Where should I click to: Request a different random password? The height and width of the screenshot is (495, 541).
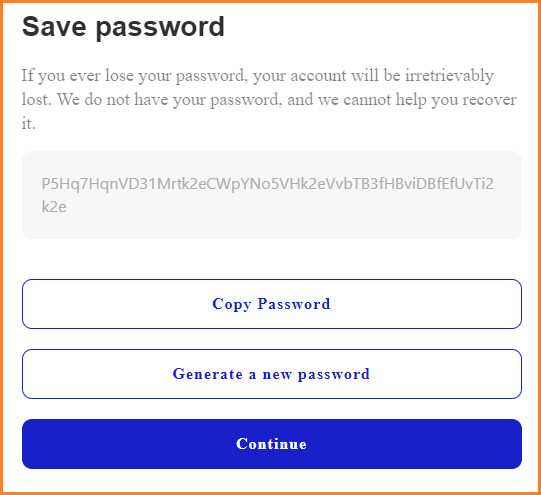click(272, 374)
